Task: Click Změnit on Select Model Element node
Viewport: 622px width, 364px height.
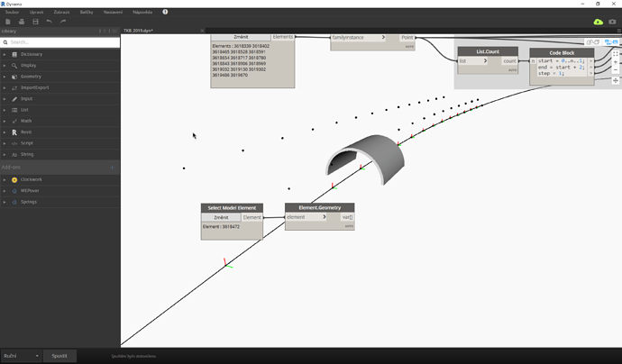Action: 221,217
